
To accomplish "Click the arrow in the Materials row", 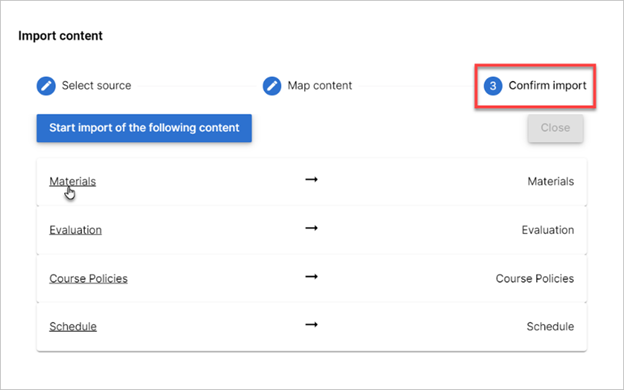I will click(x=312, y=179).
